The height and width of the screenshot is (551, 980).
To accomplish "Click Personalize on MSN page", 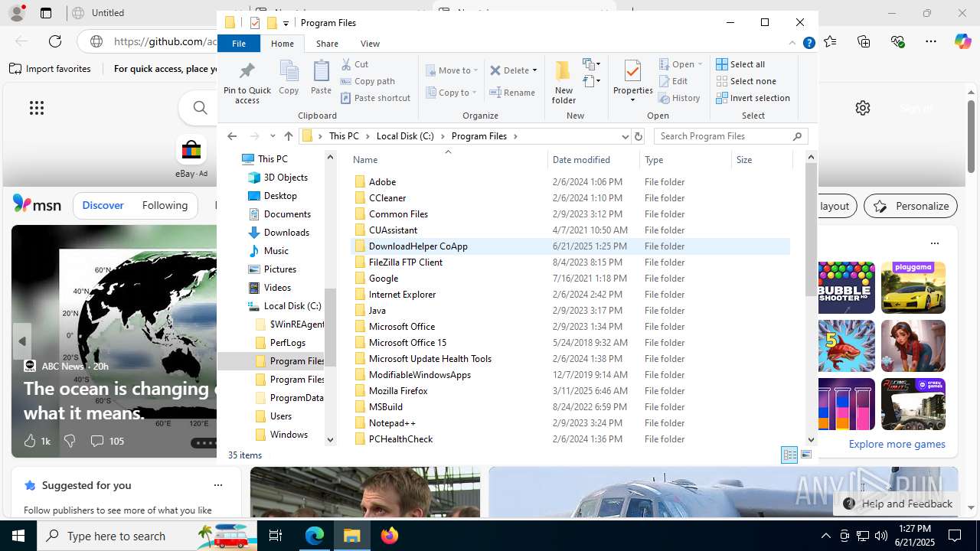I will click(912, 206).
